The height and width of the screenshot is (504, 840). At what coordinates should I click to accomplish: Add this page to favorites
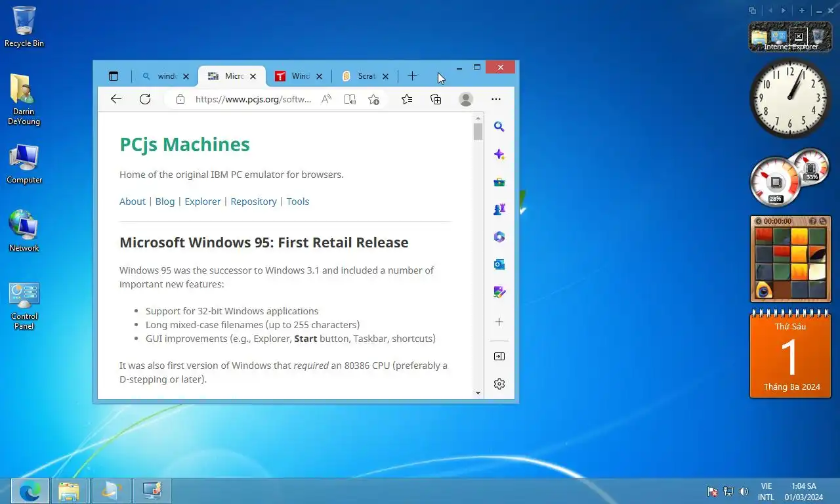pos(373,99)
